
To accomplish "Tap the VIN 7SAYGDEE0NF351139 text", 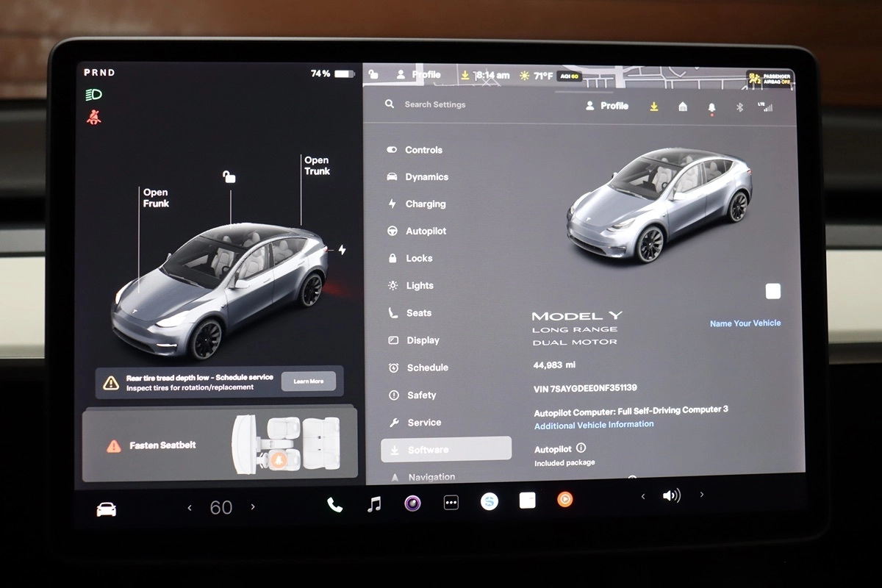I will (585, 388).
